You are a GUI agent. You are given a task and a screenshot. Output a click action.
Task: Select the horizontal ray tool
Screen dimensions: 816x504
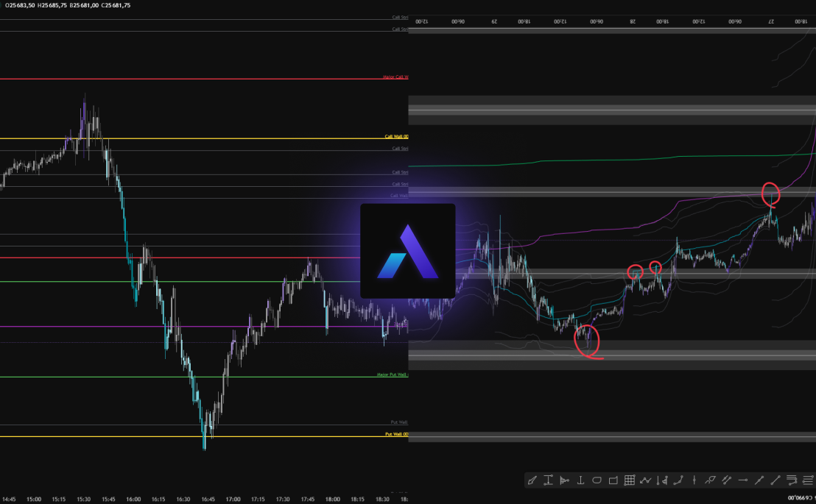click(743, 480)
